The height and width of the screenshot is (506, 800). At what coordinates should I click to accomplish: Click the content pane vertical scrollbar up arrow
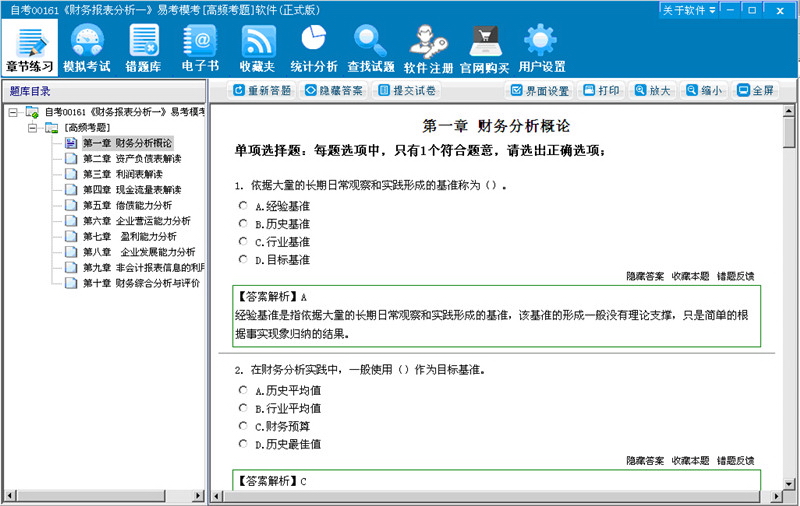coord(789,110)
